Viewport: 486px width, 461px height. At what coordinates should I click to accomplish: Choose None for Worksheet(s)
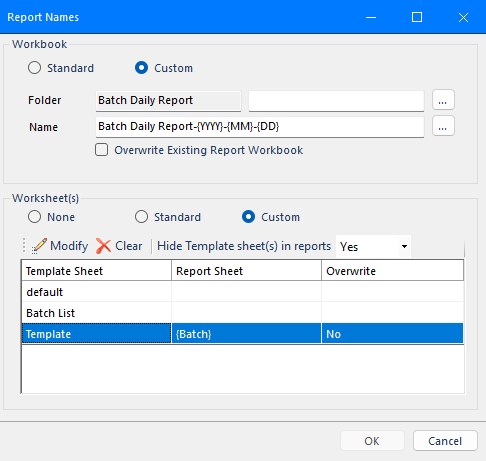click(x=35, y=217)
